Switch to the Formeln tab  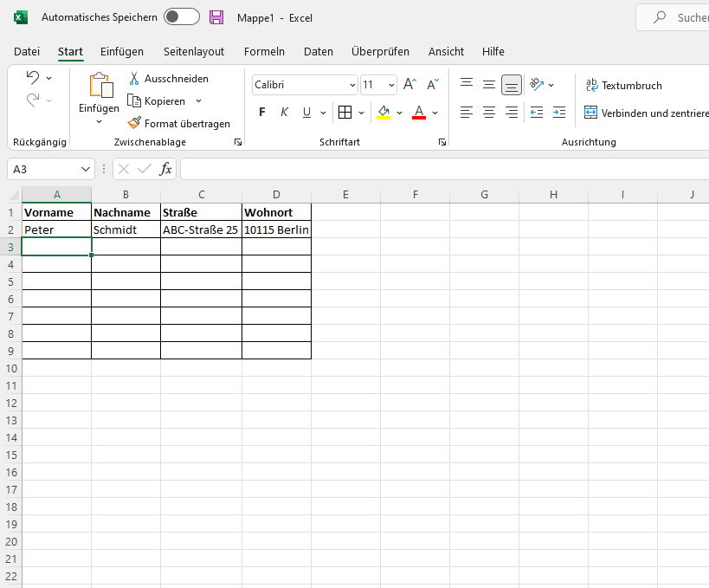(264, 51)
